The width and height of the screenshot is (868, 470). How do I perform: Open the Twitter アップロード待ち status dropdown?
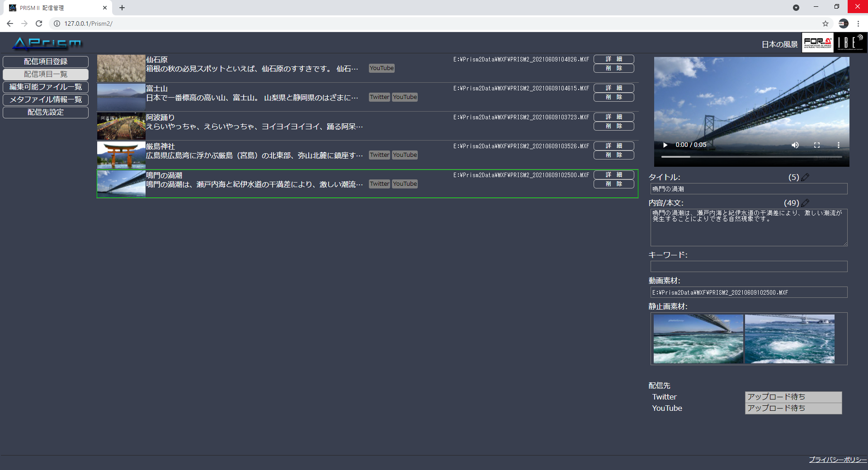(x=793, y=397)
